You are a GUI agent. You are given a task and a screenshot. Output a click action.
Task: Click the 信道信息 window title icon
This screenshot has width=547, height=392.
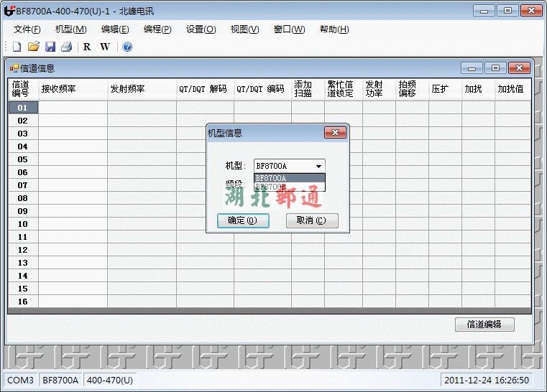14,69
